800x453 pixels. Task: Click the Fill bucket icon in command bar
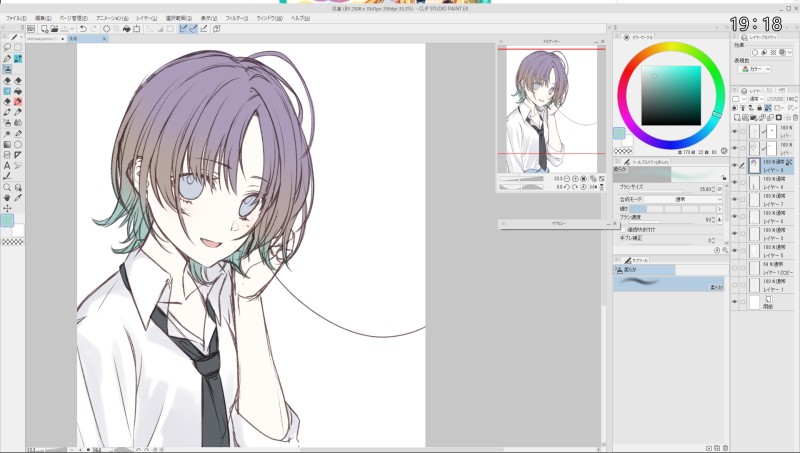coord(127,29)
